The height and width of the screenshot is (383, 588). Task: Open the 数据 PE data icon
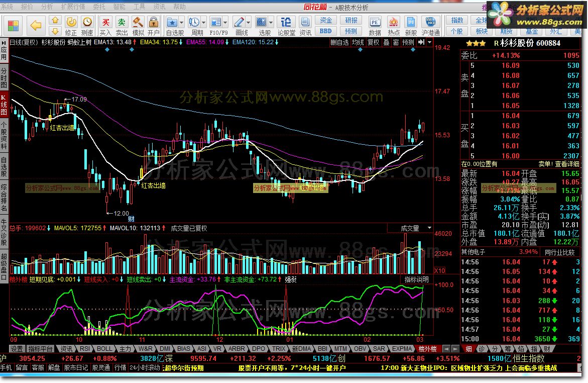tap(375, 26)
